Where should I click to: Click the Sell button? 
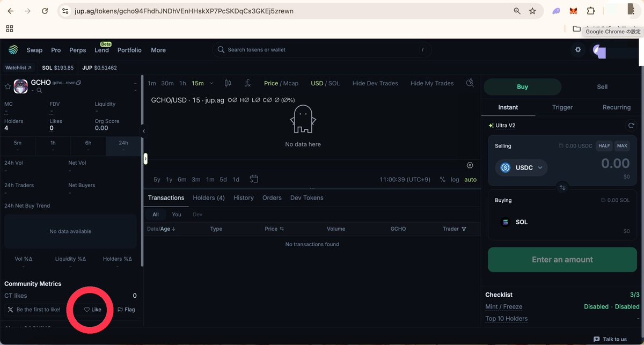tap(603, 87)
